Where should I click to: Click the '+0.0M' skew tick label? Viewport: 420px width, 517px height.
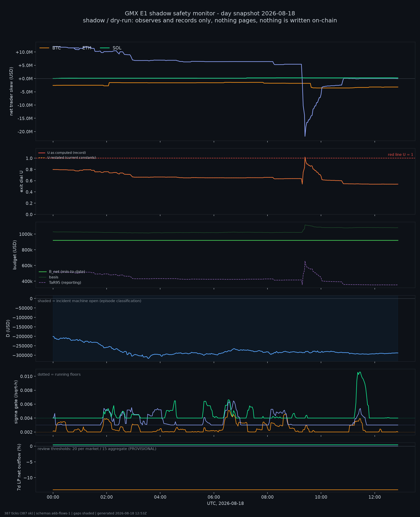[25, 79]
